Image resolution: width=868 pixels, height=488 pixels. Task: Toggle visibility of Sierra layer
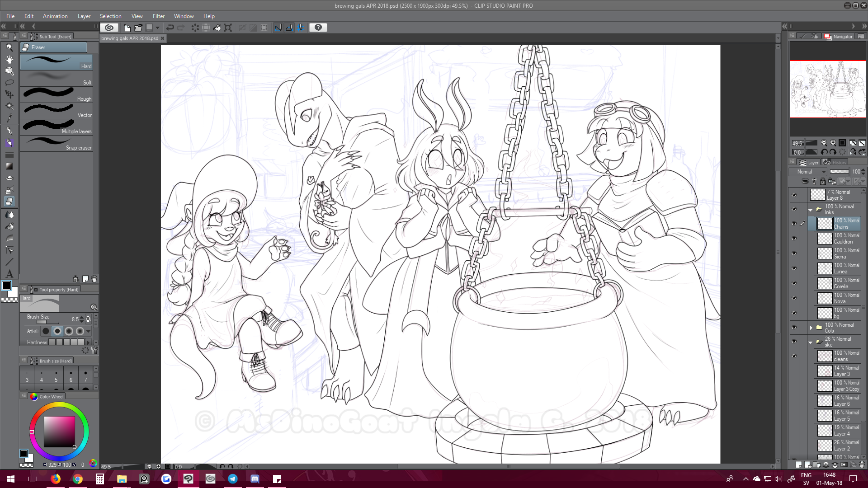pos(794,253)
